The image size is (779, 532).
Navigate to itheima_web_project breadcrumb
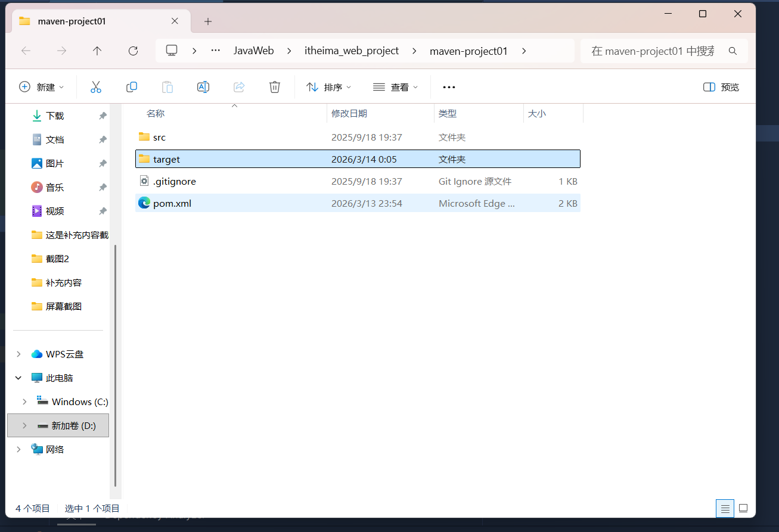pyautogui.click(x=352, y=51)
